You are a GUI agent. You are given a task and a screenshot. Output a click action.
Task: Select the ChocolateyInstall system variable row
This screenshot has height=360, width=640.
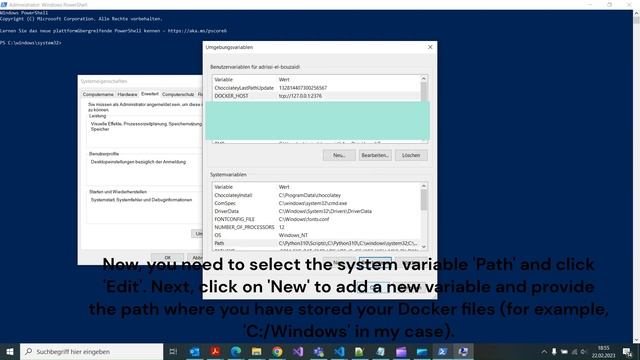pos(316,195)
